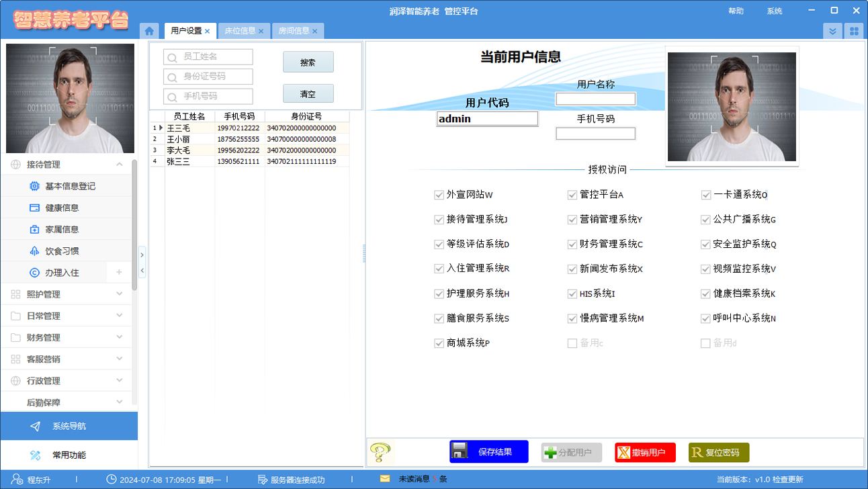This screenshot has width=868, height=489.
Task: Click the double-chevron collapse icon at top right
Action: [832, 31]
